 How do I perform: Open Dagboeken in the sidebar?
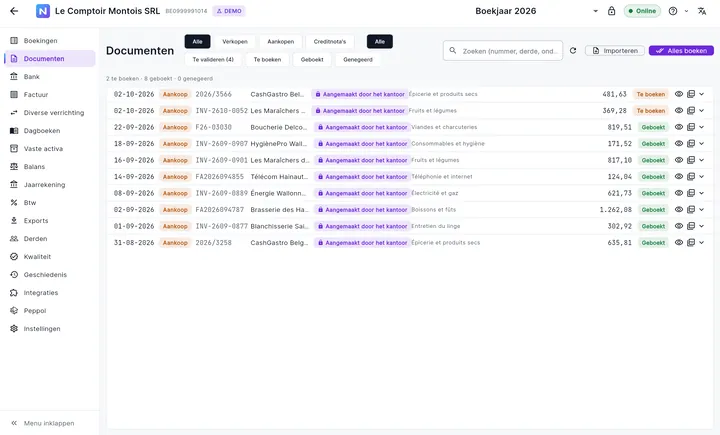[x=50, y=130]
